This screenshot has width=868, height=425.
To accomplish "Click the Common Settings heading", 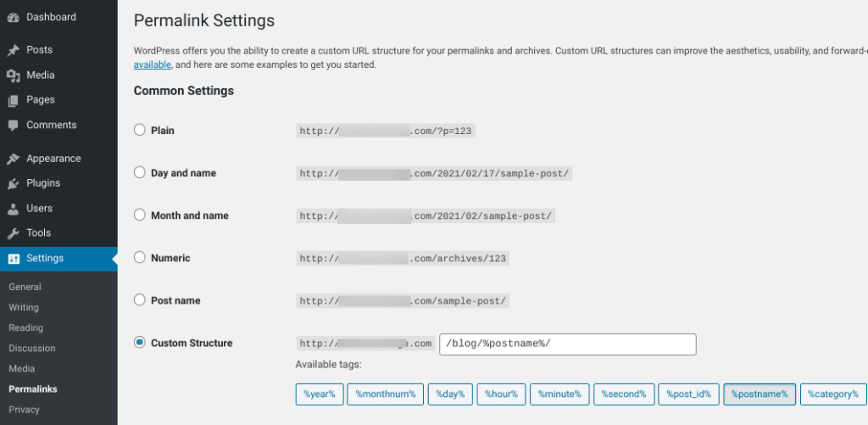I will [x=184, y=90].
